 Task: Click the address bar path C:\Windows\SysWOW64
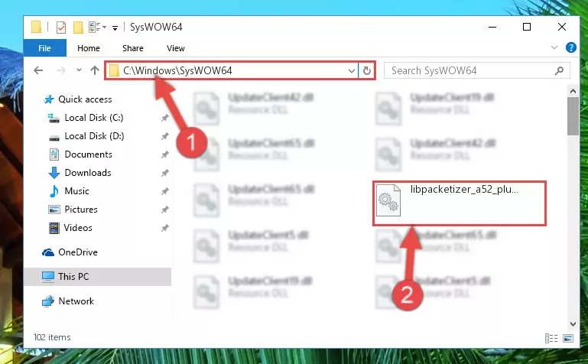[177, 70]
